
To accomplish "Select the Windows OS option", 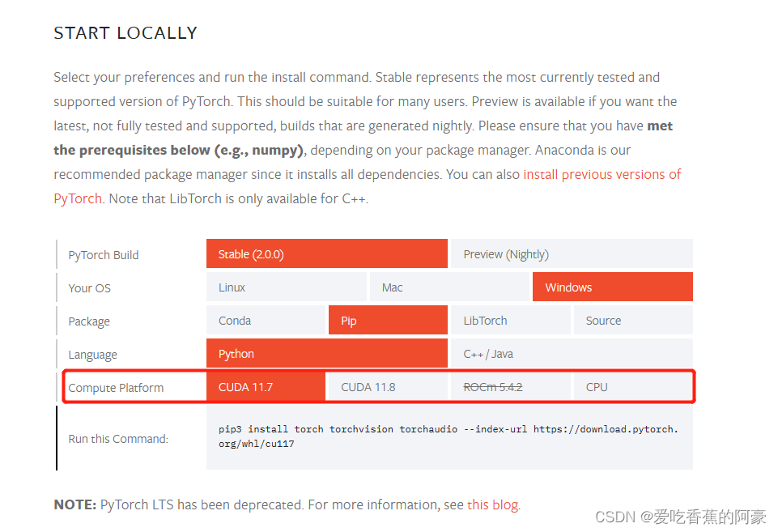I will [612, 287].
